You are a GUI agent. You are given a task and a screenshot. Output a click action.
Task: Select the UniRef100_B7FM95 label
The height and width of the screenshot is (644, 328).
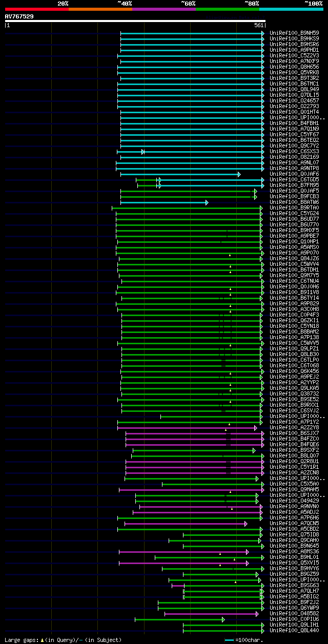pyautogui.click(x=294, y=185)
